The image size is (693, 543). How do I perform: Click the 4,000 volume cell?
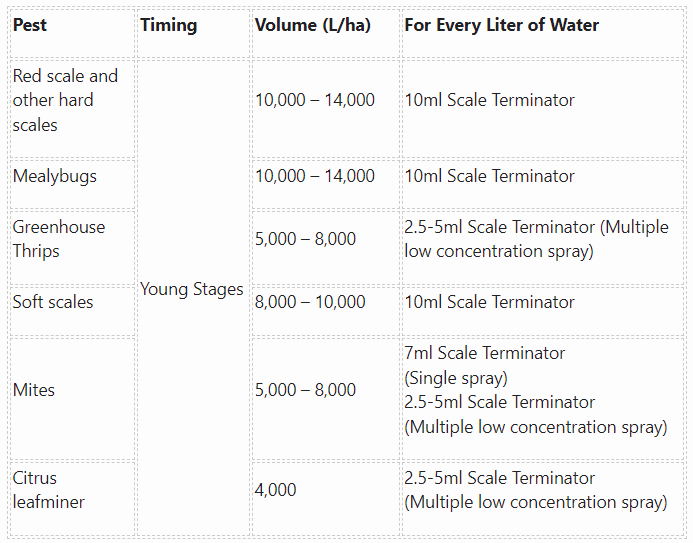point(325,498)
